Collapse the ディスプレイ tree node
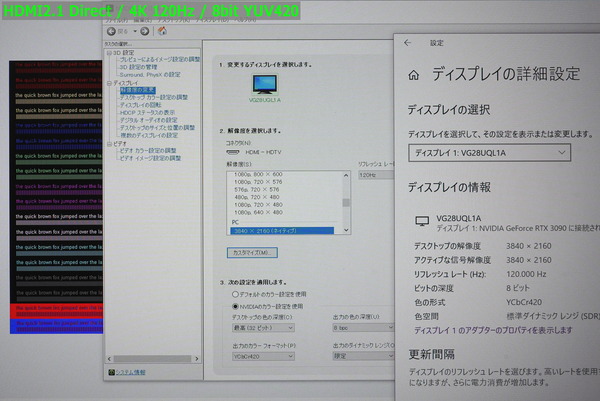The height and width of the screenshot is (401, 600). pos(108,83)
